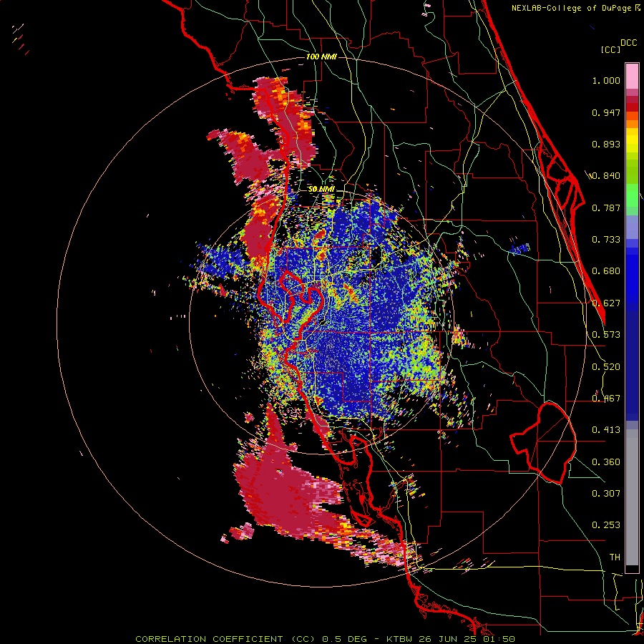Screen dimensions: 644x644
Task: Click the DCC label above the color scale
Action: click(629, 43)
